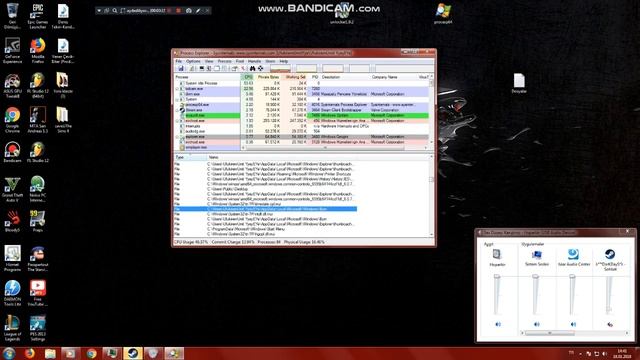Select the DAEMON Tools Lite desktop icon
This screenshot has height=360, width=640.
[x=12, y=293]
